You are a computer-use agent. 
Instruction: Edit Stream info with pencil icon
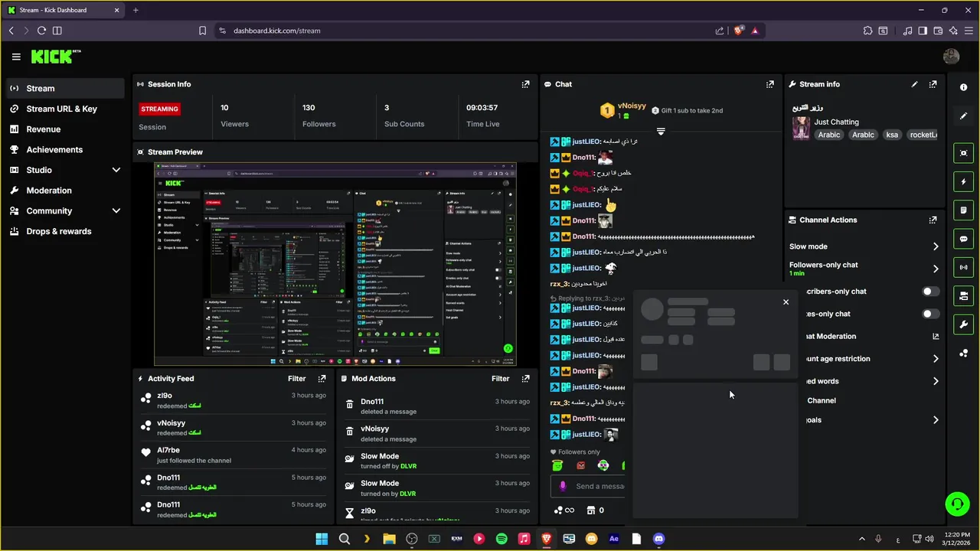[x=914, y=84]
